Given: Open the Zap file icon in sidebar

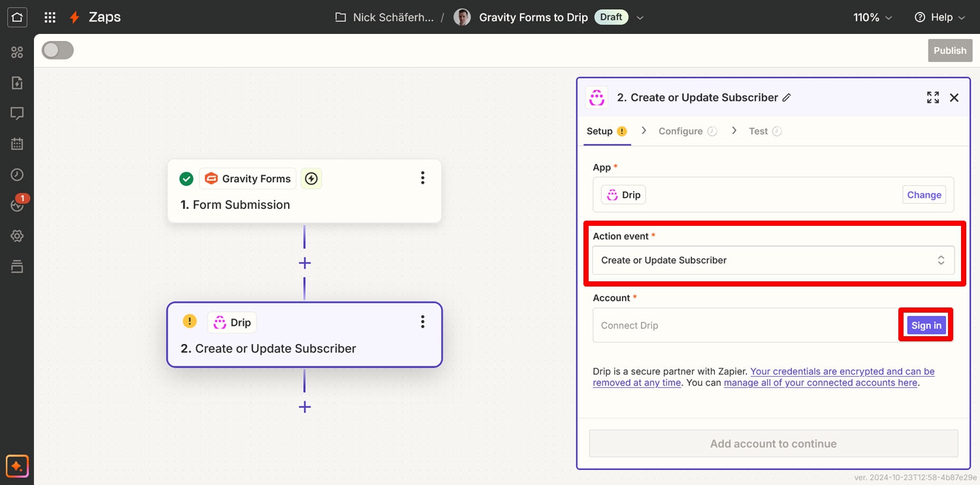Looking at the screenshot, I should 17,83.
